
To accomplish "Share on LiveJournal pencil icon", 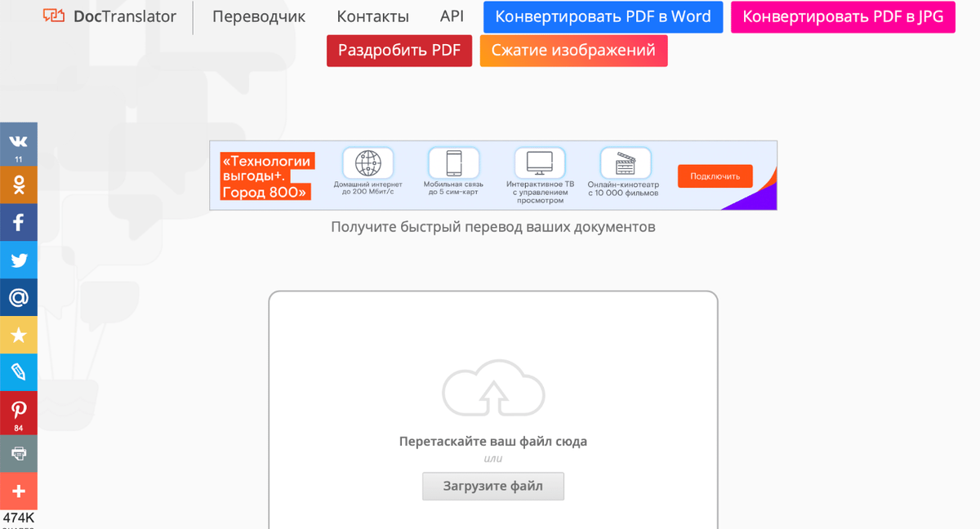I will click(x=19, y=372).
